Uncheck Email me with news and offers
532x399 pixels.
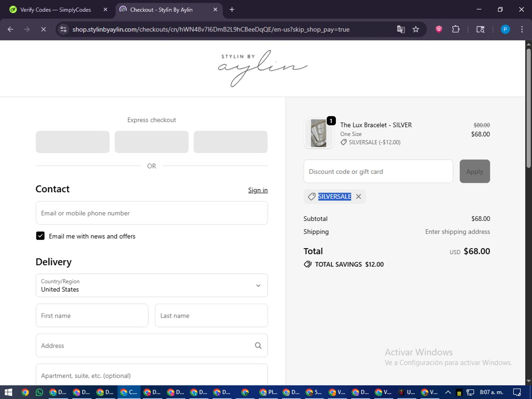click(40, 236)
